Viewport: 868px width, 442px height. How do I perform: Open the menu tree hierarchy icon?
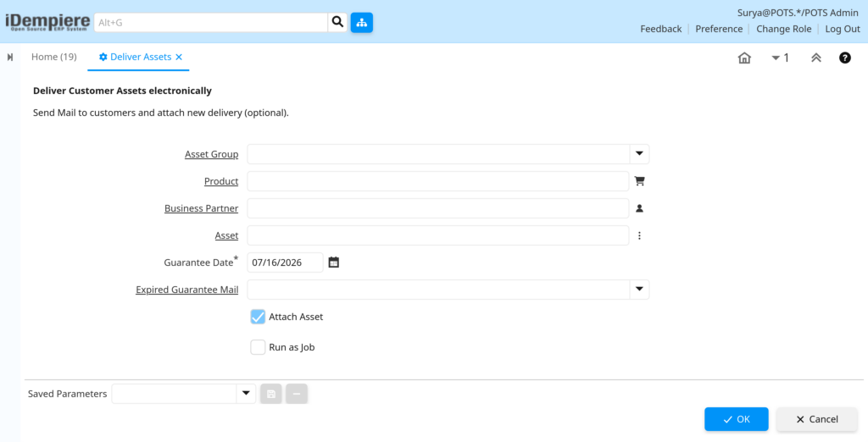coord(361,23)
